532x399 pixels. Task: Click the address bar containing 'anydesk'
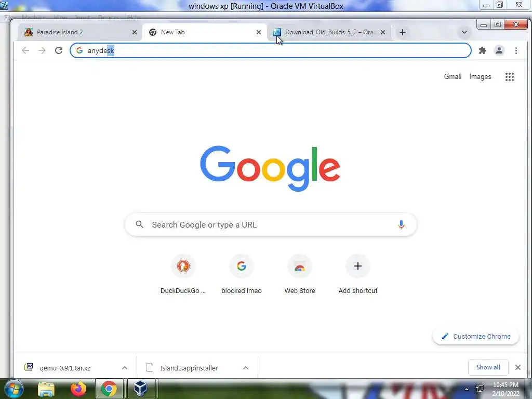(270, 50)
